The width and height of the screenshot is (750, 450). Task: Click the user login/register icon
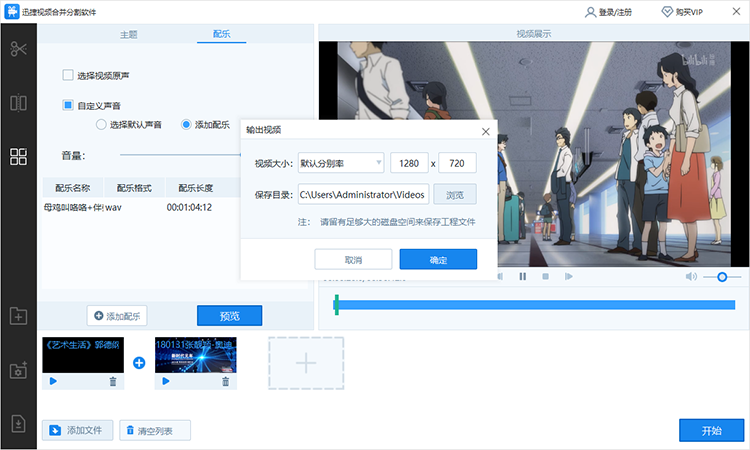point(590,12)
